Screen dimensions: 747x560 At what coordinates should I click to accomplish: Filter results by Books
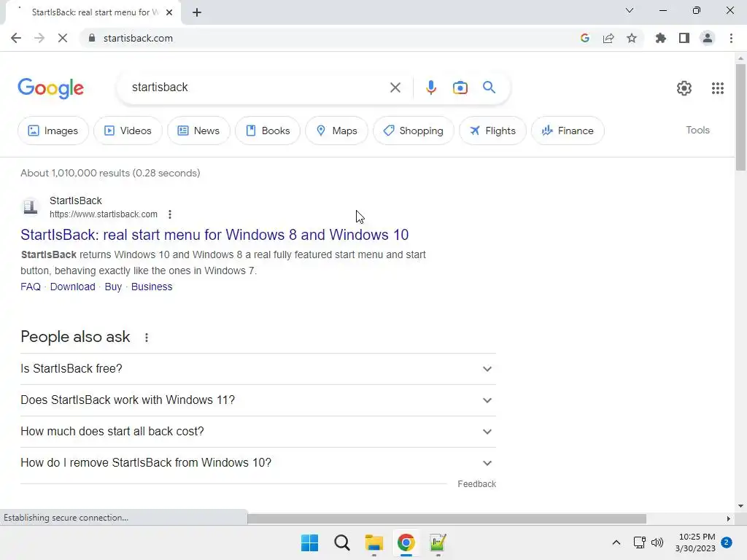point(268,131)
